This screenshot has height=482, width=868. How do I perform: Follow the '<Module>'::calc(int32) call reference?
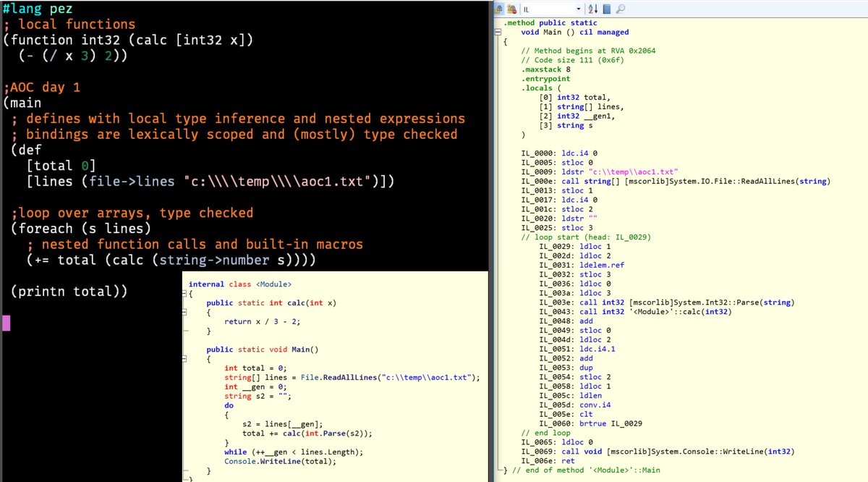coord(681,312)
